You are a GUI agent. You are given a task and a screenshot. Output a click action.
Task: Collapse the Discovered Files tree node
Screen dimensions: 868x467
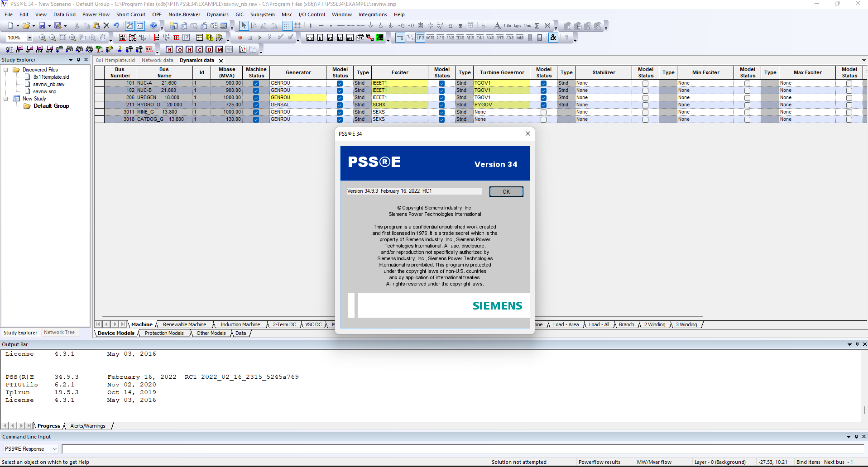coord(6,70)
